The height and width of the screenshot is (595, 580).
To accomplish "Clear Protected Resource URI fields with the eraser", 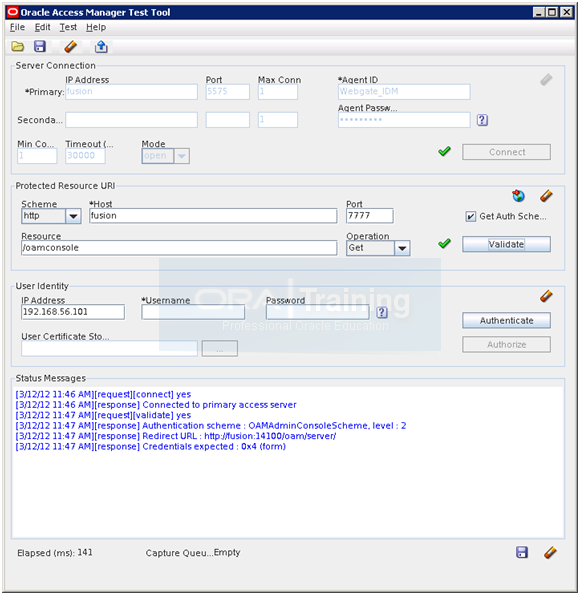I will click(x=546, y=196).
